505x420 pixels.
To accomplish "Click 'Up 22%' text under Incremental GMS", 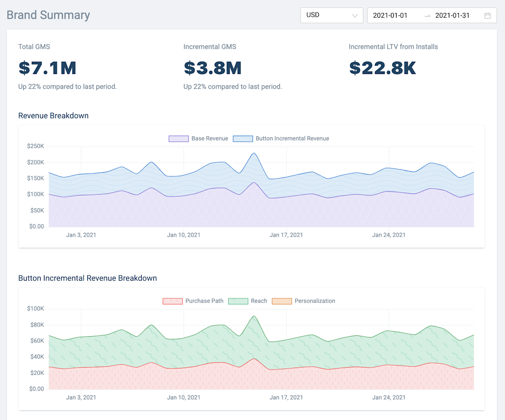I will 232,87.
